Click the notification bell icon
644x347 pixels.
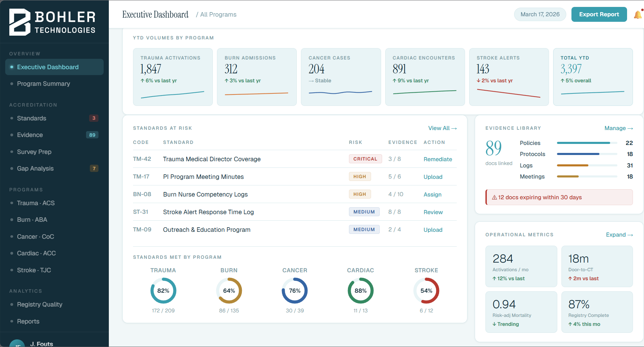click(638, 15)
